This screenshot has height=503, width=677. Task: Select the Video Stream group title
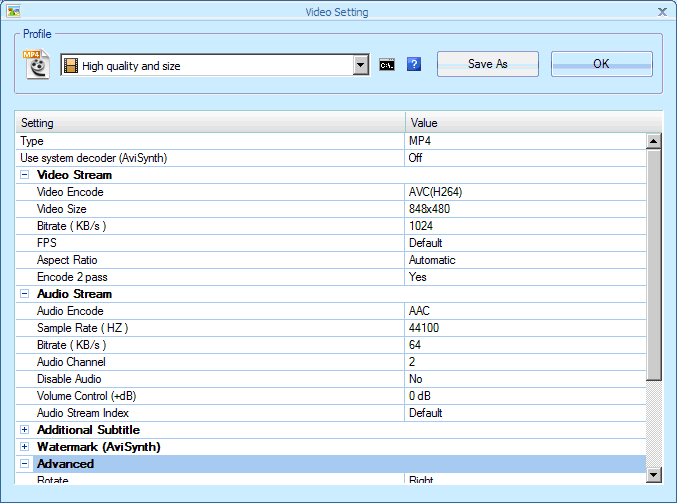tap(74, 175)
